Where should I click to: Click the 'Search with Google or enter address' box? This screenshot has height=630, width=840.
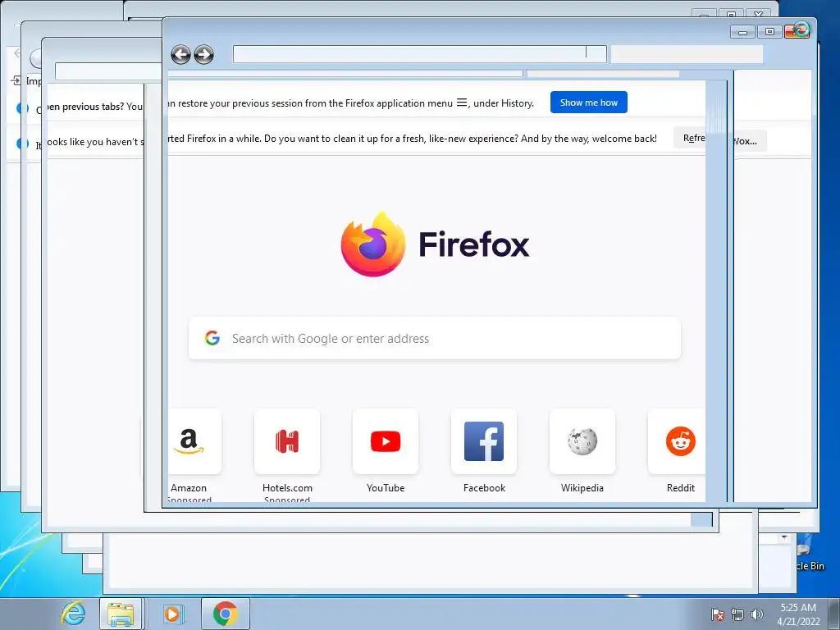(435, 339)
